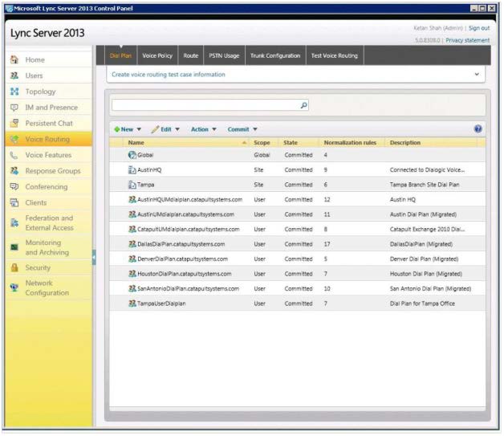Click the AustinHQ site icon

132,169
